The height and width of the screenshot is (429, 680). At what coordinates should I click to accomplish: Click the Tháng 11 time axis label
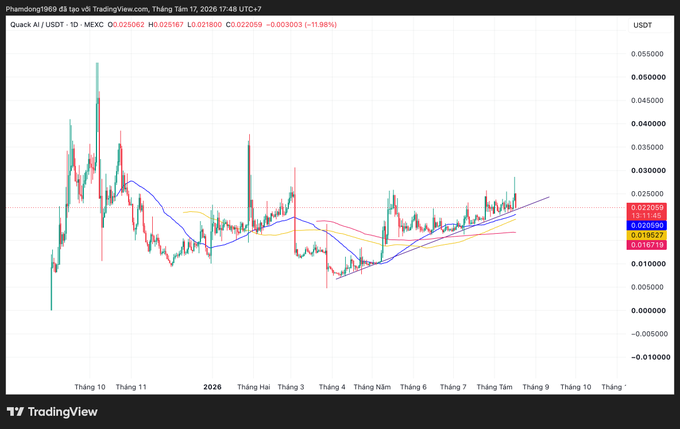[131, 387]
